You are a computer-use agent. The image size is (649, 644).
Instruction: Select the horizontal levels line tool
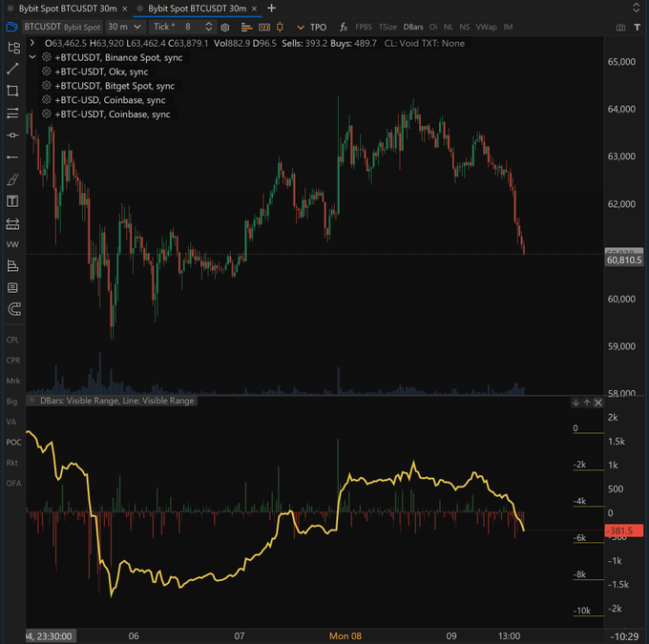point(12,113)
